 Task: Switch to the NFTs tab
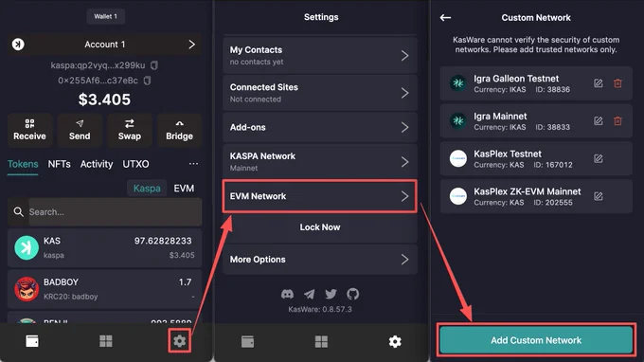pyautogui.click(x=59, y=164)
